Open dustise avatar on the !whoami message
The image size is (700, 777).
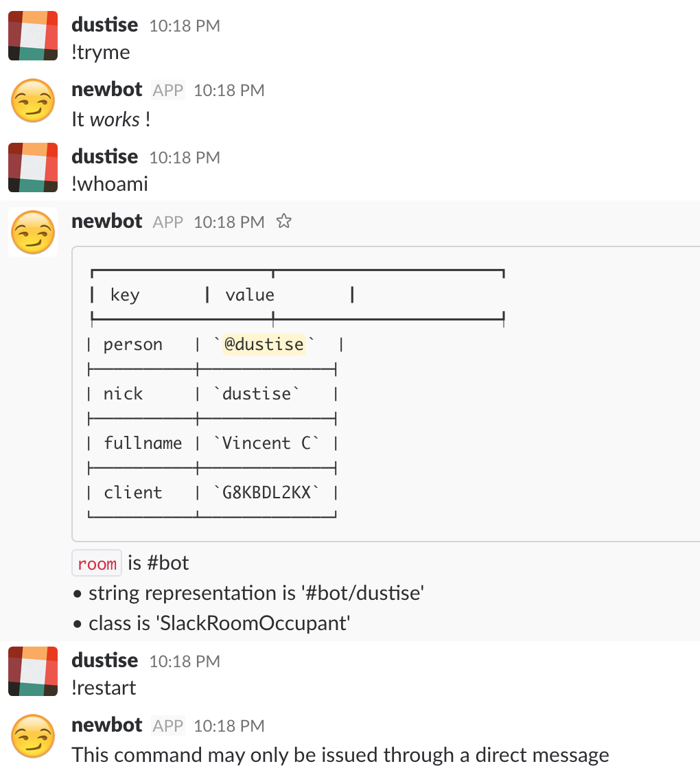[x=33, y=167]
